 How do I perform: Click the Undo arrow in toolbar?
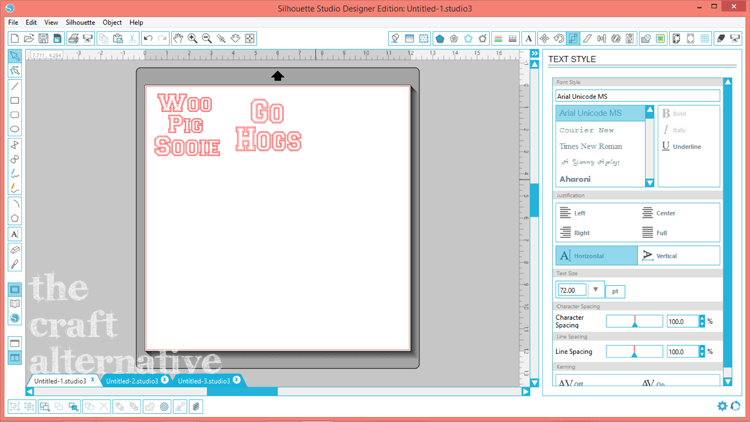pos(148,38)
